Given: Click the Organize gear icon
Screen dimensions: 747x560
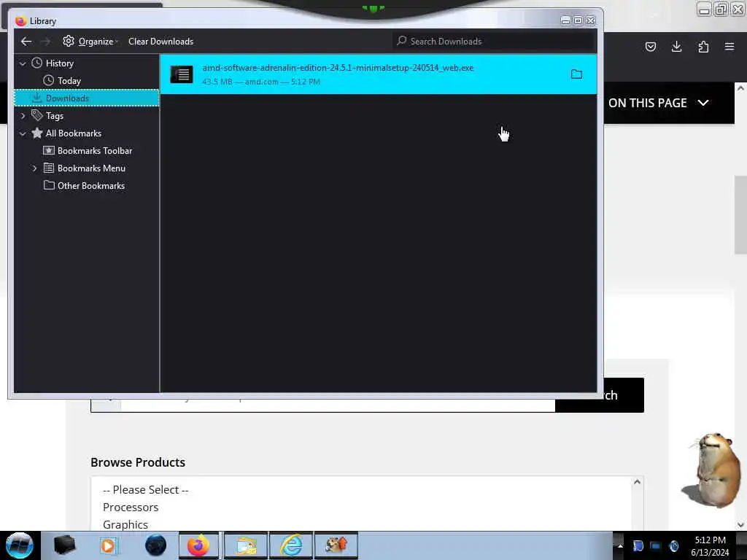Looking at the screenshot, I should click(x=69, y=41).
